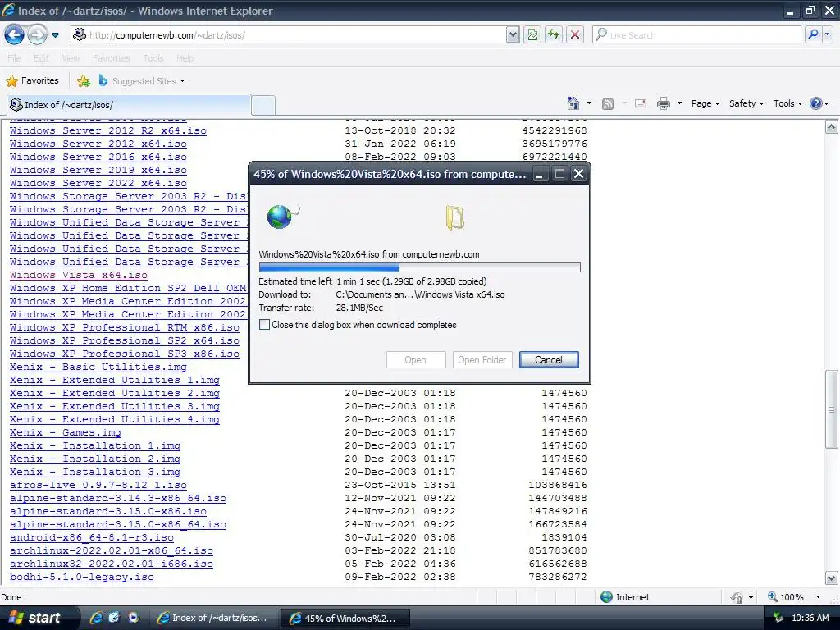Click the Print icon
The width and height of the screenshot is (840, 630).
click(x=663, y=103)
